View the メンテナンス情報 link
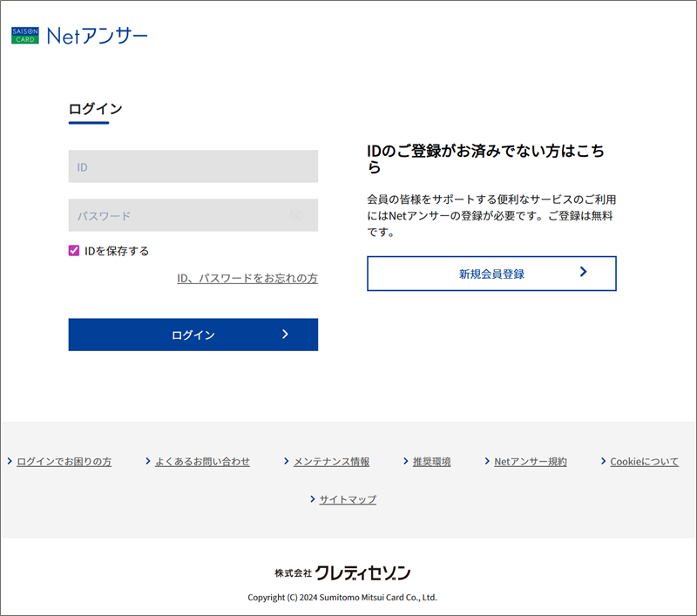697x616 pixels. (331, 462)
